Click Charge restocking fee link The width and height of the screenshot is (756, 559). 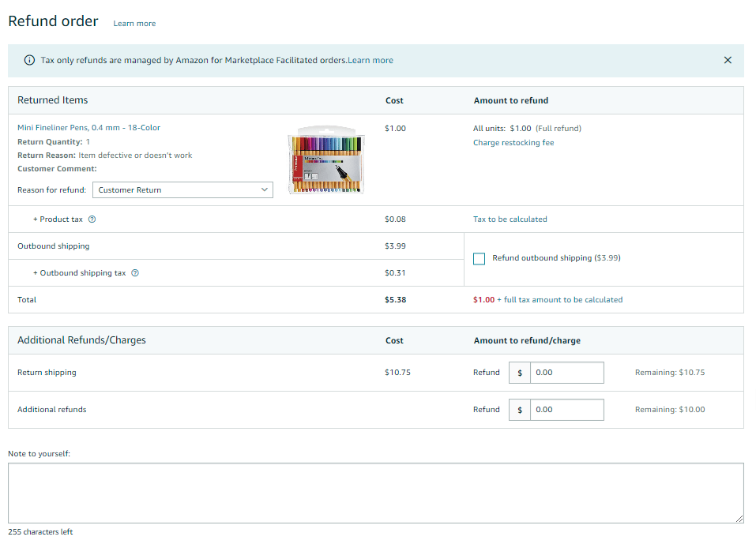point(513,143)
